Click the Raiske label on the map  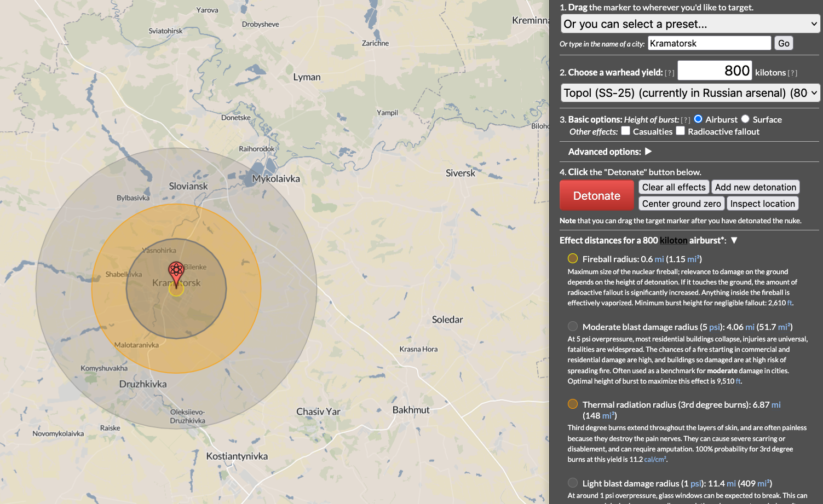click(x=110, y=428)
